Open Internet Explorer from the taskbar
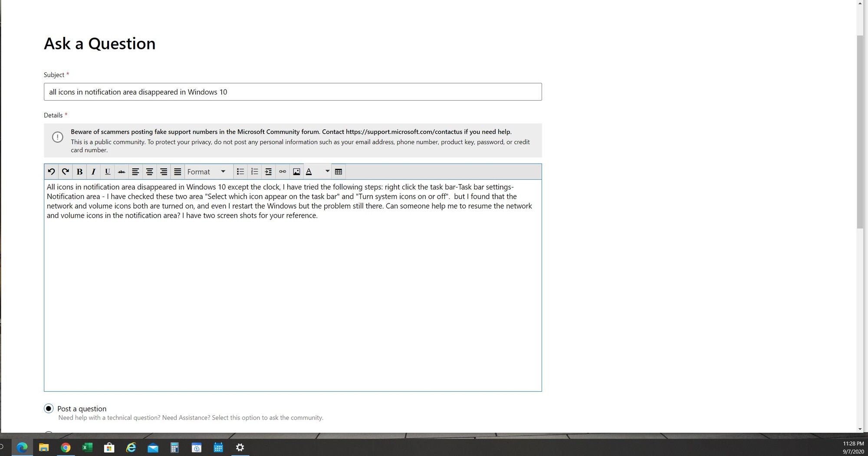 (x=131, y=447)
